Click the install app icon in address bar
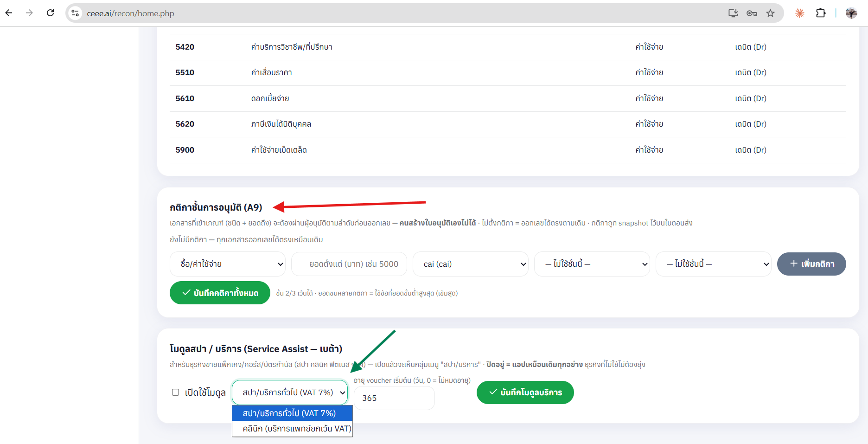Image resolution: width=868 pixels, height=444 pixels. click(733, 13)
